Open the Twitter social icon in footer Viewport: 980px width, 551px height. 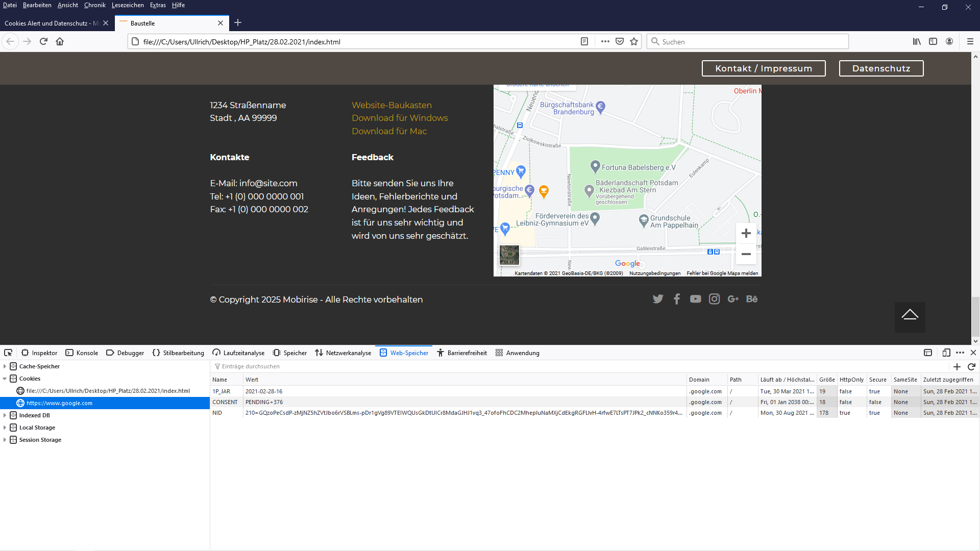[x=658, y=299]
